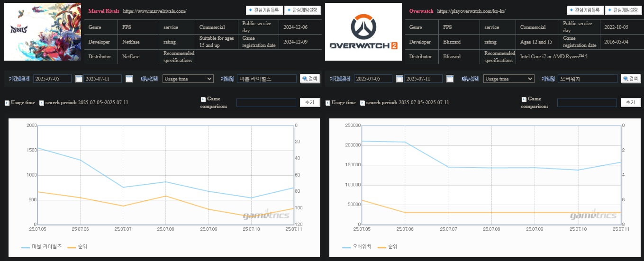
Task: Focus the 2025-07-11 end date field, Overwatch panel
Action: click(x=424, y=79)
